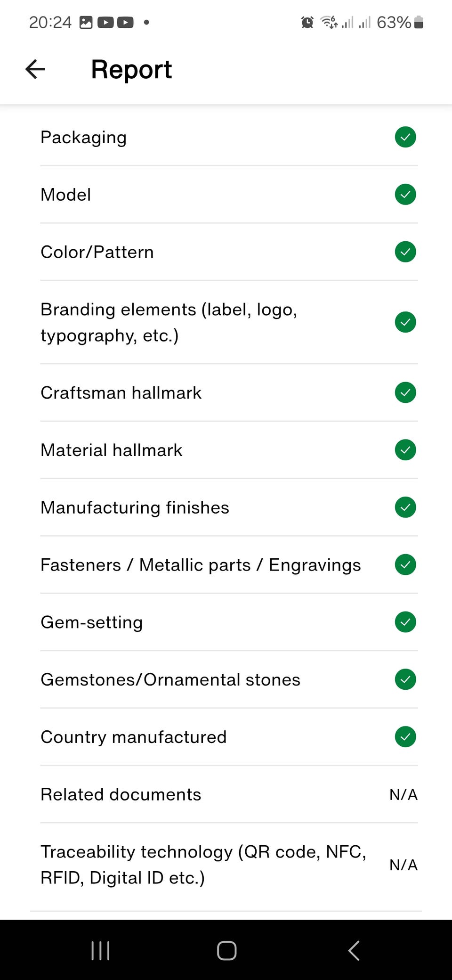
Task: Select the Traceability technology row
Action: tap(203, 865)
